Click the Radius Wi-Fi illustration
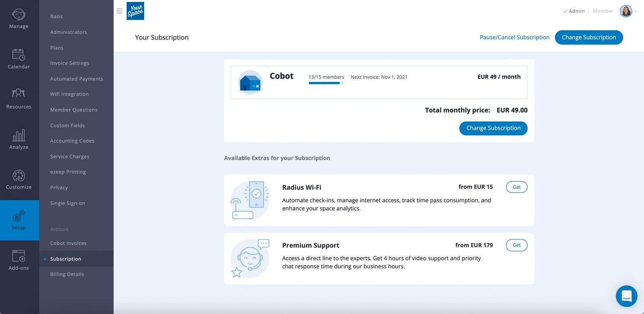 pos(250,200)
